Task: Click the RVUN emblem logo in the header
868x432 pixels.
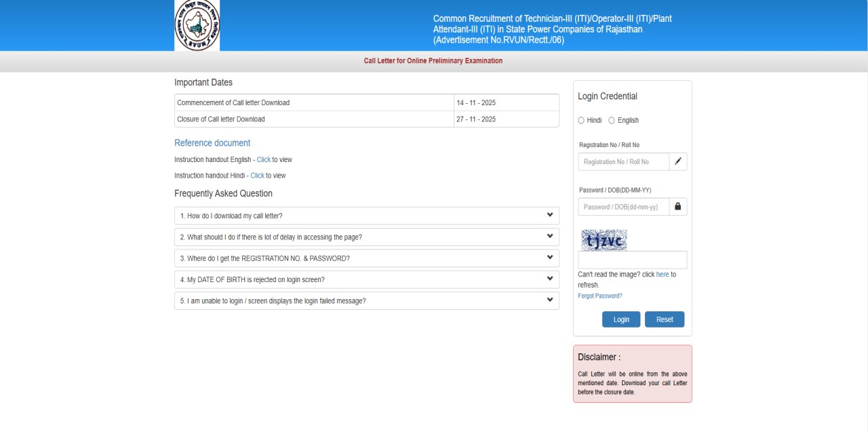Action: (x=197, y=25)
